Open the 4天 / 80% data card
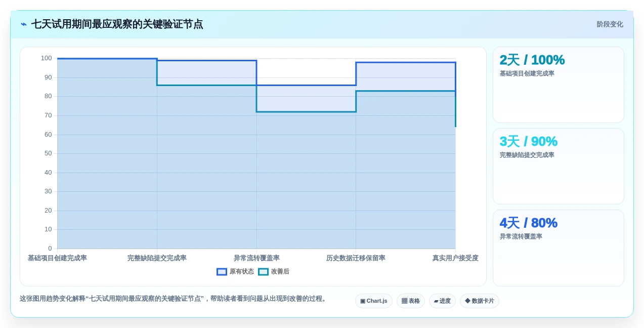644x328 pixels. (559, 248)
